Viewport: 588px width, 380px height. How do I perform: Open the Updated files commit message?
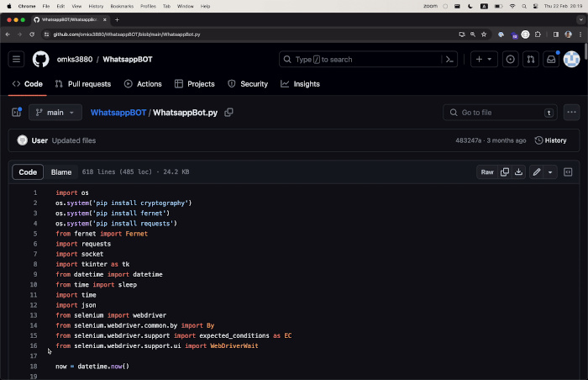click(74, 140)
